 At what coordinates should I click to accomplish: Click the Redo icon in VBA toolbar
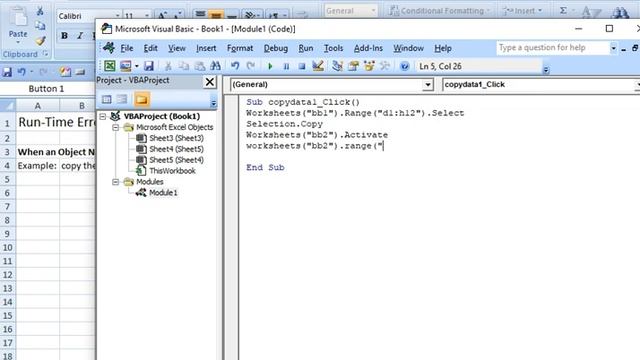pyautogui.click(x=251, y=66)
